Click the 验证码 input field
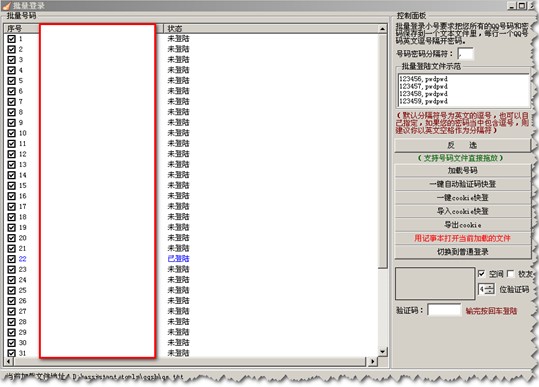 [444, 310]
